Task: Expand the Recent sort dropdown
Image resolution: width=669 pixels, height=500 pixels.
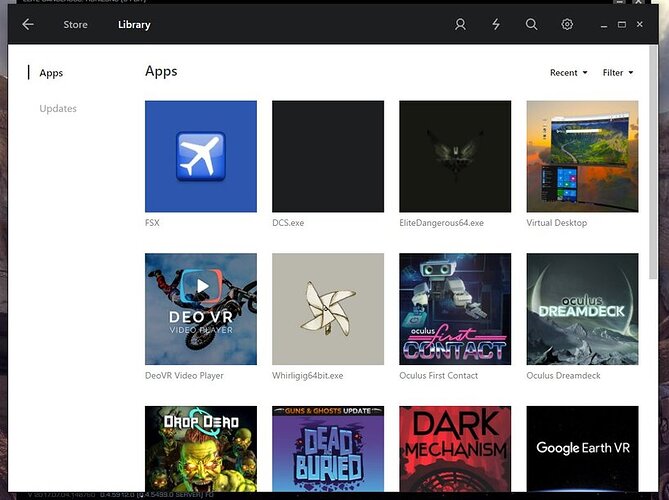Action: point(568,73)
